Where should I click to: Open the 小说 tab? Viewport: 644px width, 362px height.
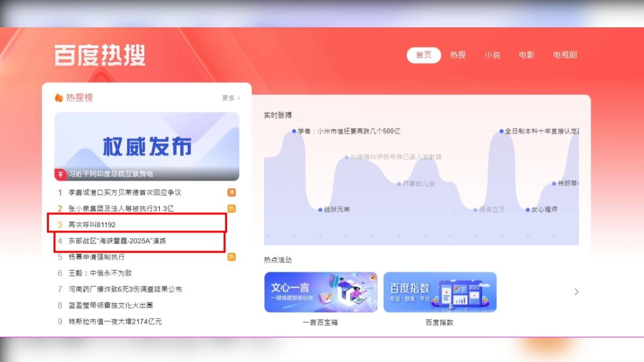[492, 55]
